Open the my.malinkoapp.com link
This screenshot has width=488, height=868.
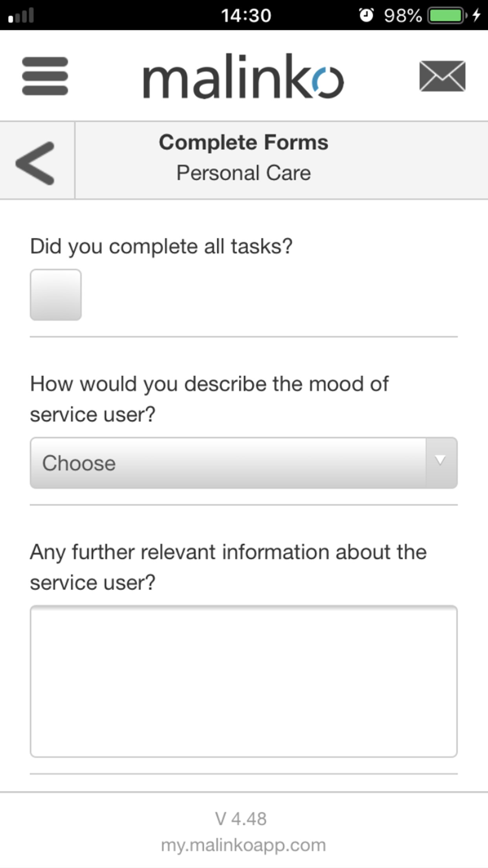(243, 845)
